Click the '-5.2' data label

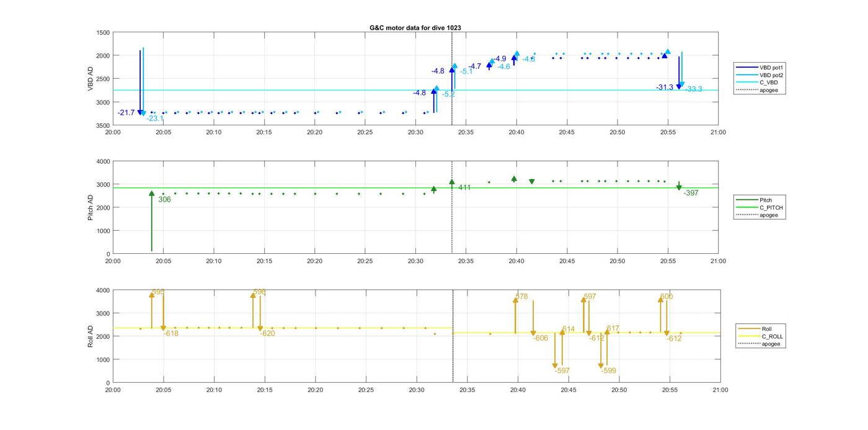tap(448, 94)
